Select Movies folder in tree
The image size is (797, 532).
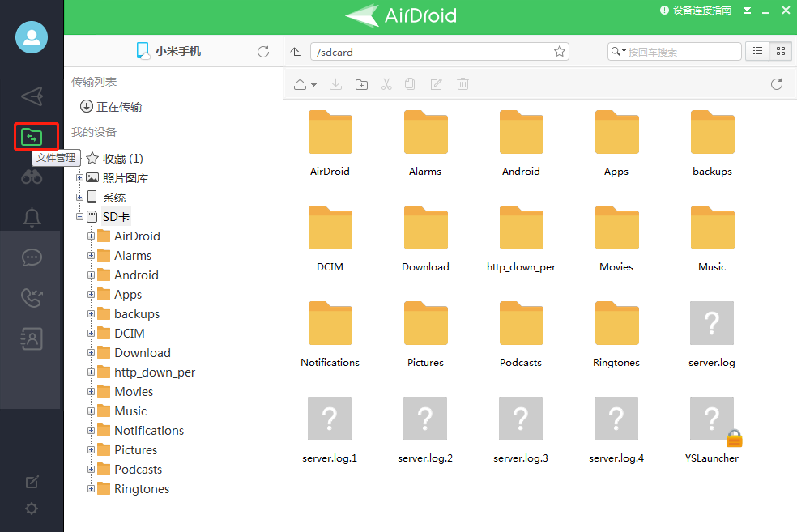(x=134, y=392)
